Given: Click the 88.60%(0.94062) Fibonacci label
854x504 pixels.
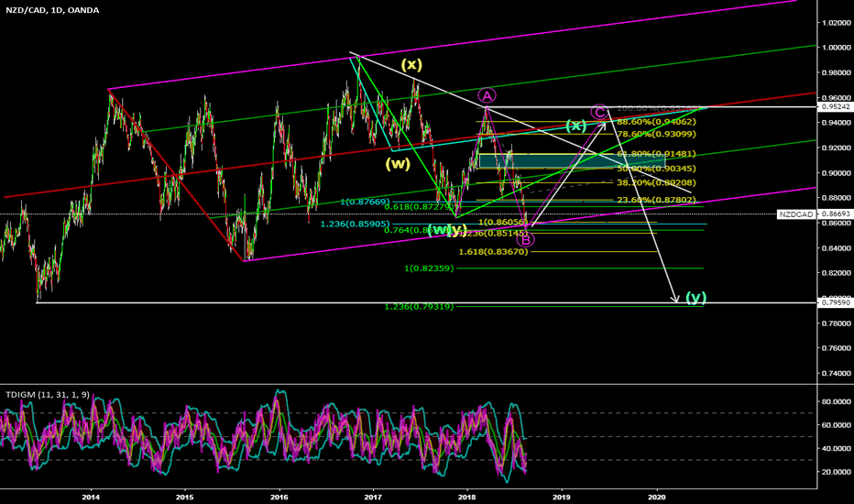Looking at the screenshot, I should pos(656,122).
